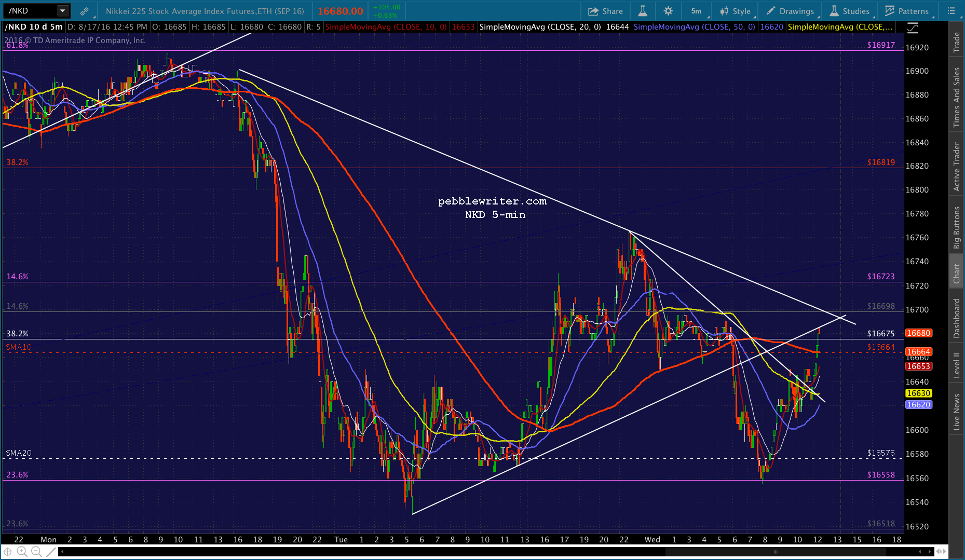Click the Share button
Viewport: 965px width, 560px height.
coord(605,11)
